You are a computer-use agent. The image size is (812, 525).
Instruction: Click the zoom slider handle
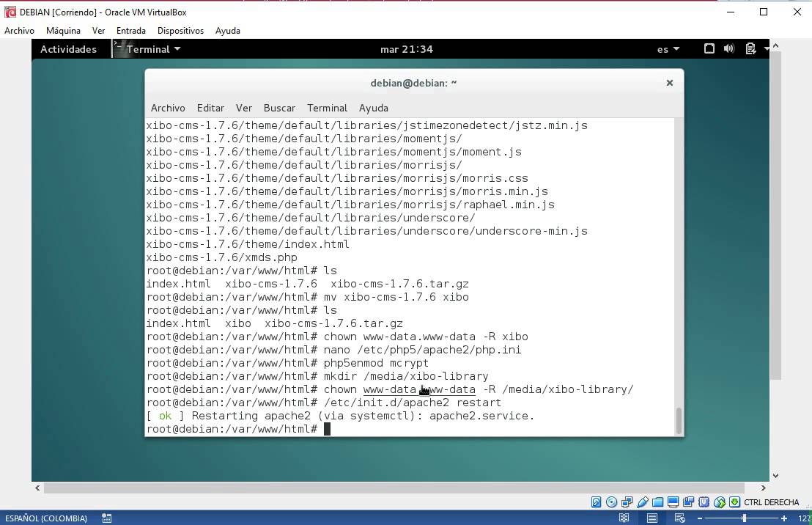pos(744,518)
